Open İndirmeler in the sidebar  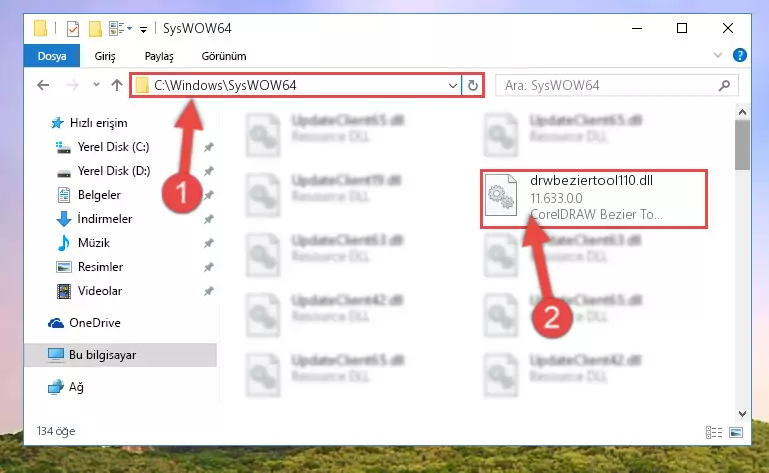click(104, 219)
